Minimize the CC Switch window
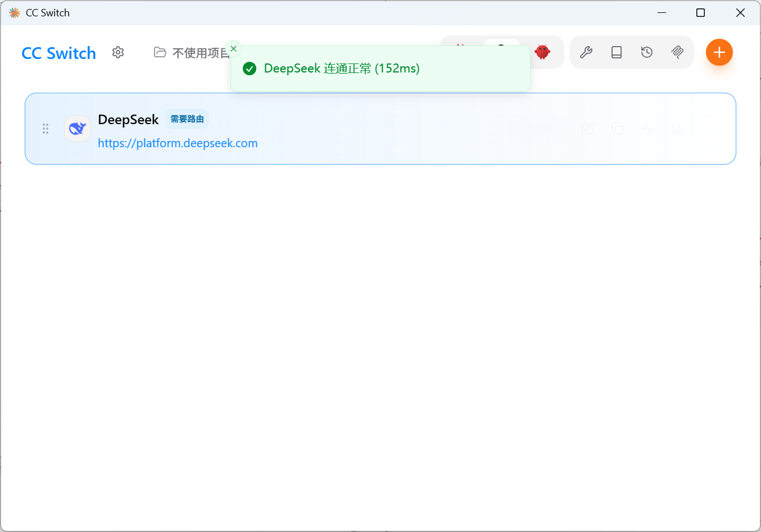761x532 pixels. pos(662,12)
